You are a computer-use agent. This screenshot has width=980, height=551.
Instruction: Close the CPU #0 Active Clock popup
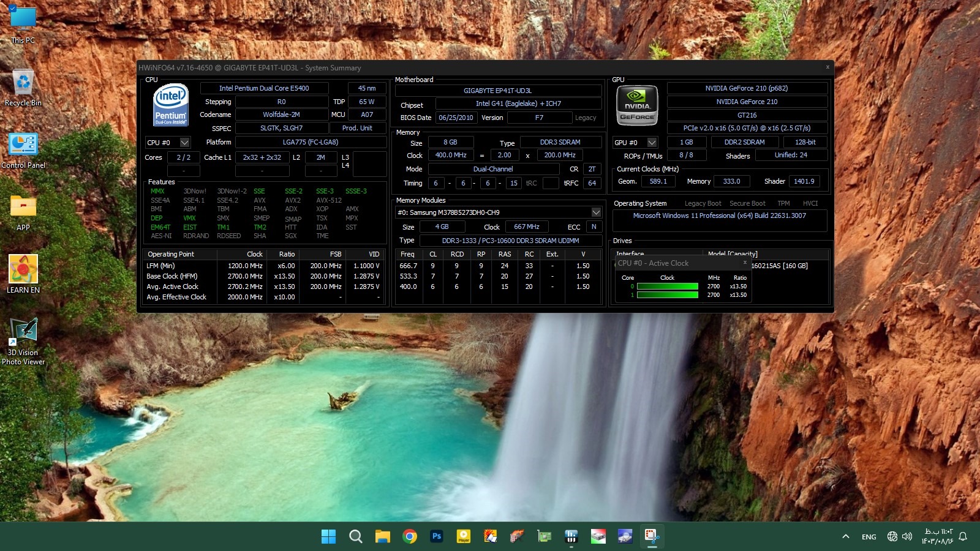click(x=745, y=263)
